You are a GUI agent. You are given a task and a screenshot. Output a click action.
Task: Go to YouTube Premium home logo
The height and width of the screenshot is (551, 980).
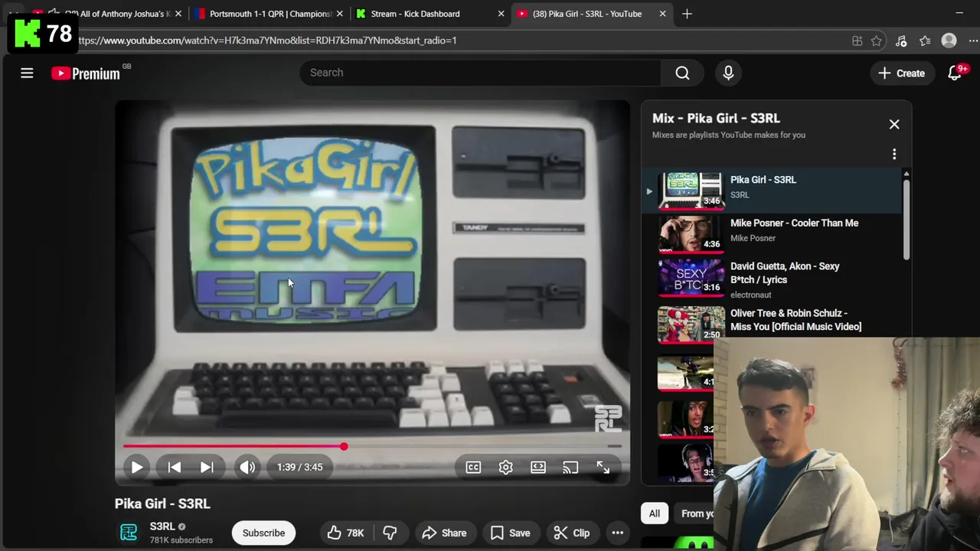86,73
